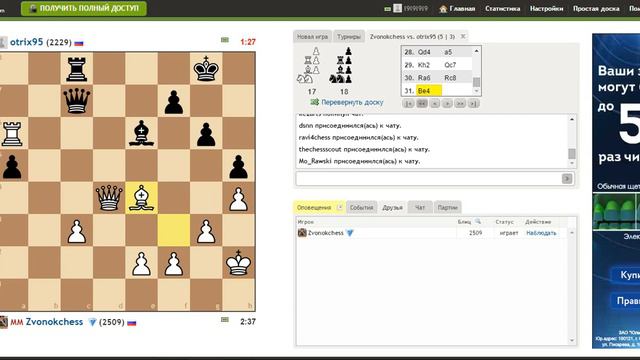This screenshot has height=360, width=640.
Task: Open otrix95 player profile name
Action: (27, 42)
